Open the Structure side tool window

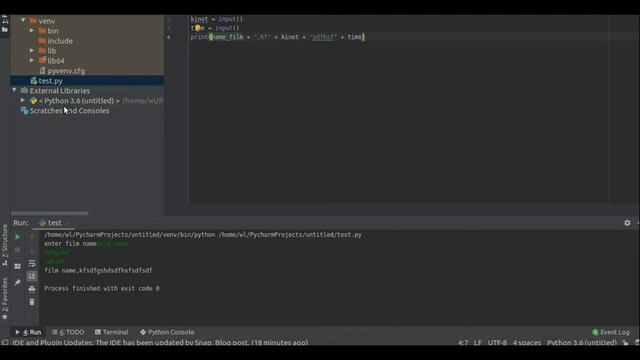tap(5, 245)
